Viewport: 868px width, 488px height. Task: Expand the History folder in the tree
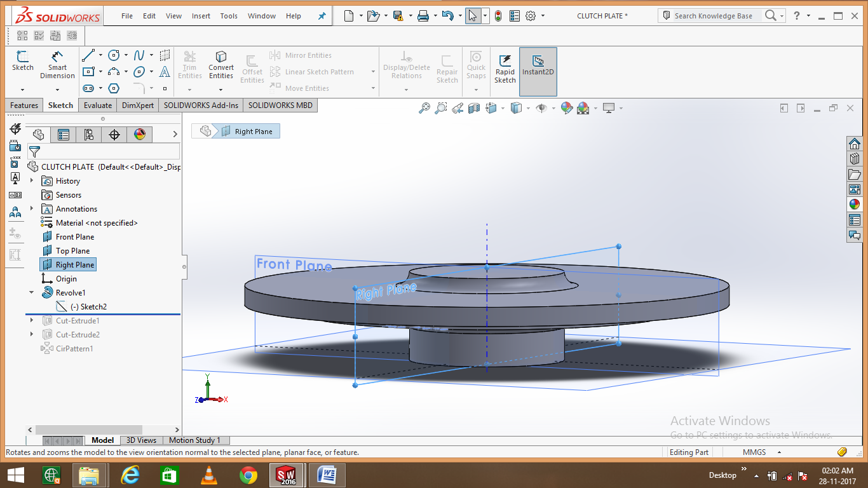[x=31, y=180]
